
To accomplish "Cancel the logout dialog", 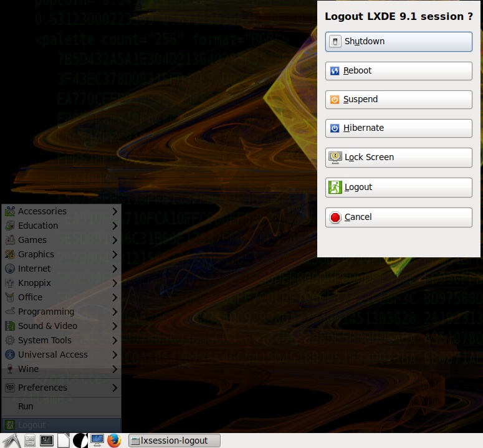I will coord(399,217).
